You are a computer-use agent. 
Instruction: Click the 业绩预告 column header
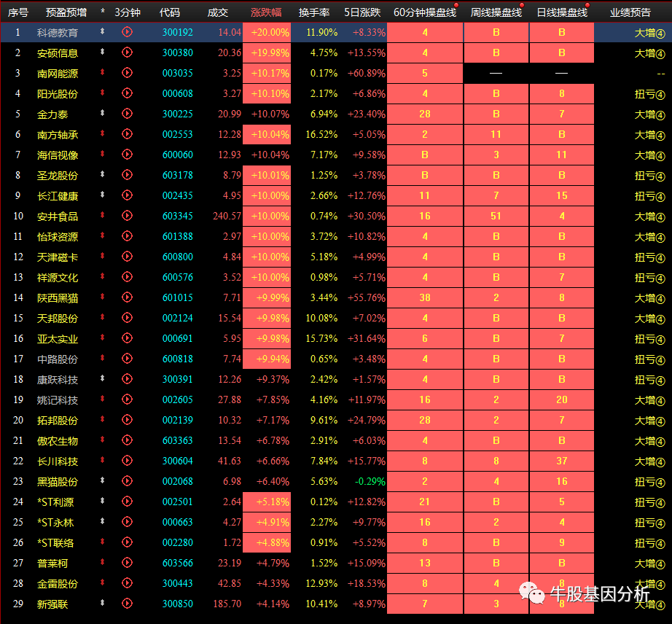click(630, 12)
